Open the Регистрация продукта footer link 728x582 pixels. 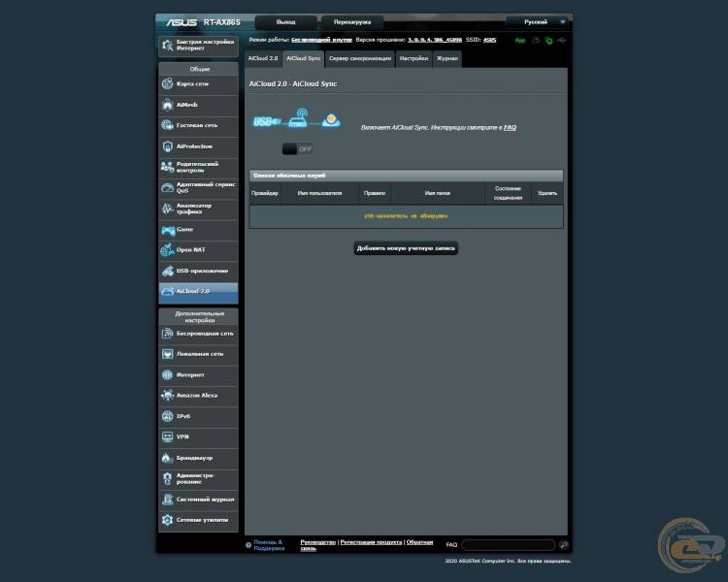[x=371, y=542]
